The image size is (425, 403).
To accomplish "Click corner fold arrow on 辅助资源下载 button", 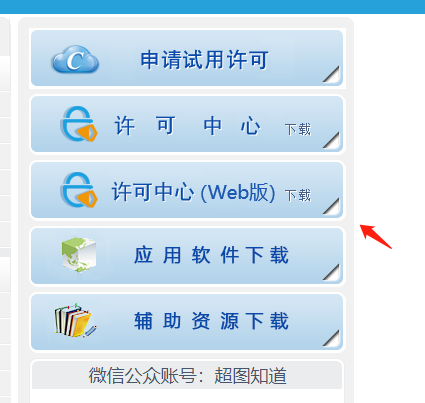I will click(331, 338).
